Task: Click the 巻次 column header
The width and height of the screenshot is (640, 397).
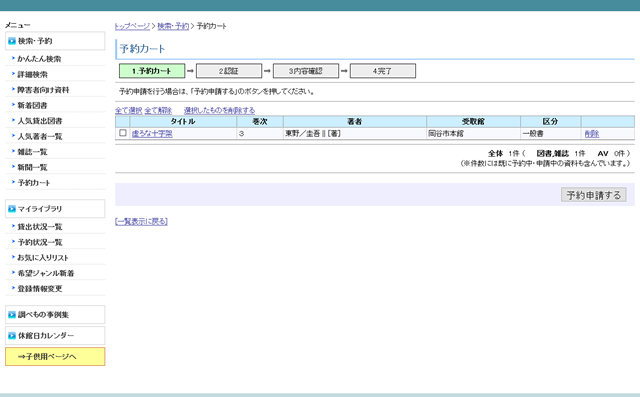Action: (260, 122)
